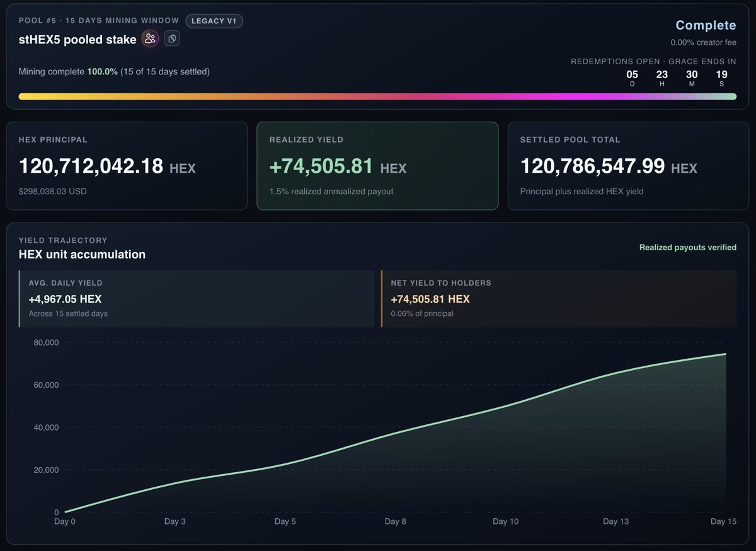This screenshot has height=551, width=756.
Task: Click the LEGACY V1 badge
Action: pos(214,21)
